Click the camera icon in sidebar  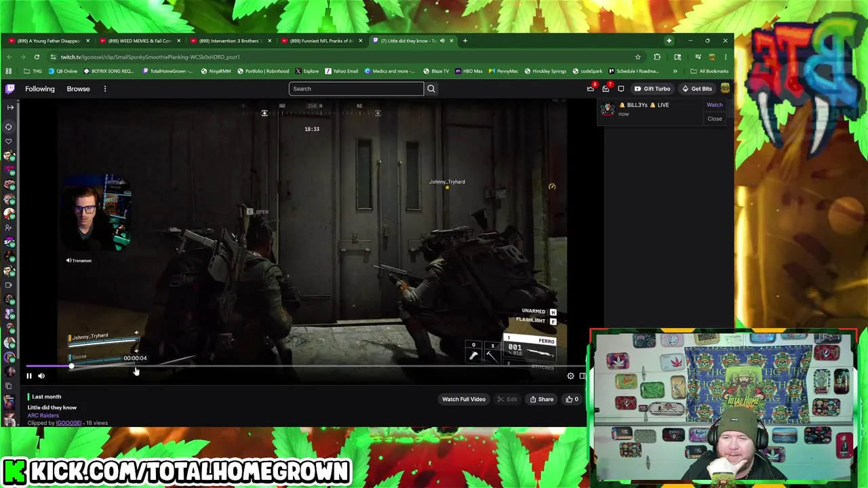(x=9, y=285)
